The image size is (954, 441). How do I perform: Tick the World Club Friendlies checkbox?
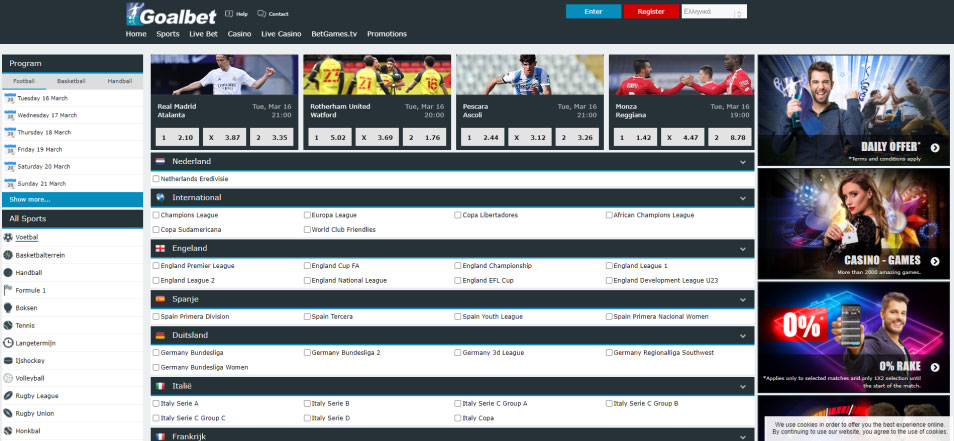307,230
